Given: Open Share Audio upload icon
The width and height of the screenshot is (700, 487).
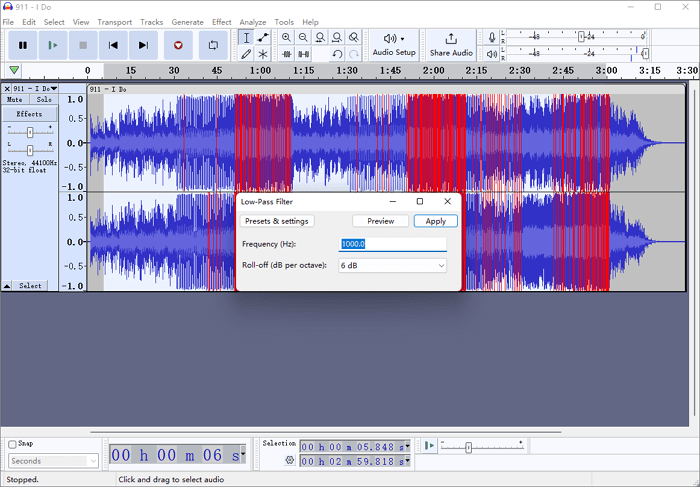Looking at the screenshot, I should (x=451, y=38).
